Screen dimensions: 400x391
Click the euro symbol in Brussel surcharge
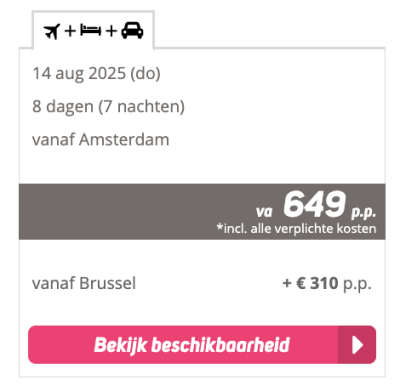[301, 284]
